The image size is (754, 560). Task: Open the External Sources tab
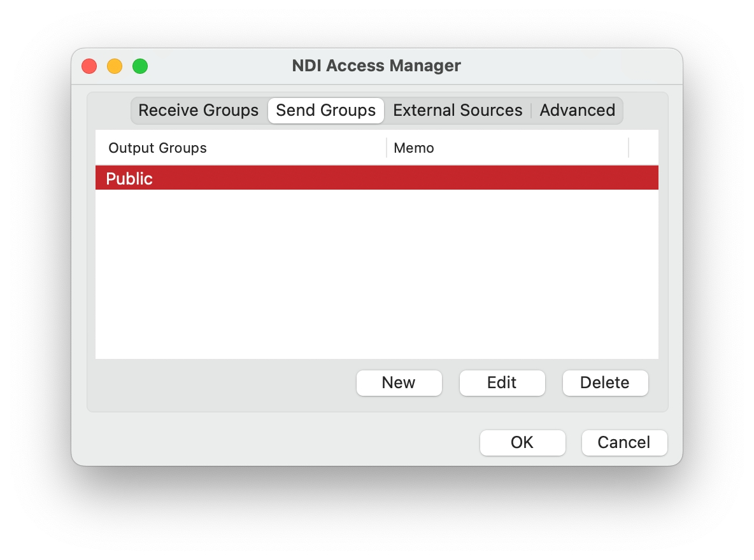457,110
